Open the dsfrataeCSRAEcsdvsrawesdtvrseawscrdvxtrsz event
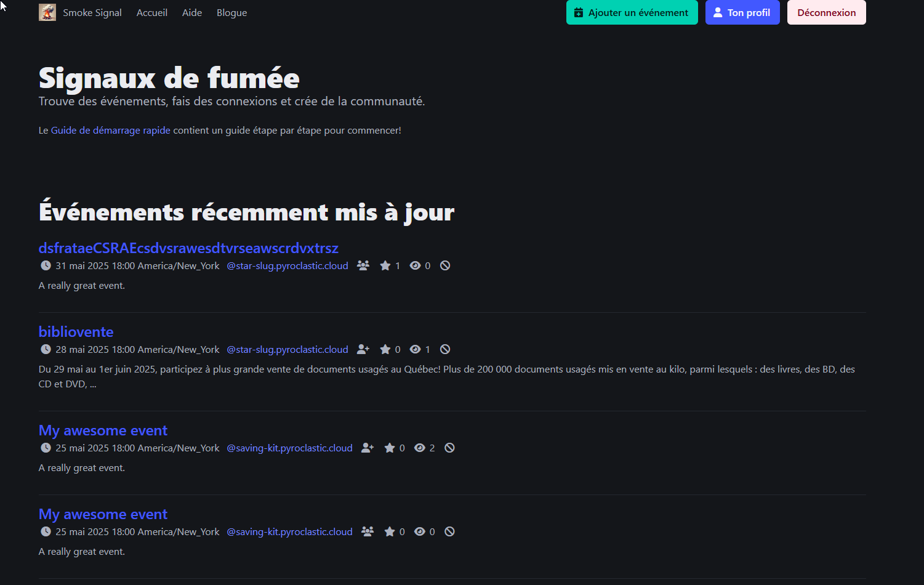924x585 pixels. 188,248
